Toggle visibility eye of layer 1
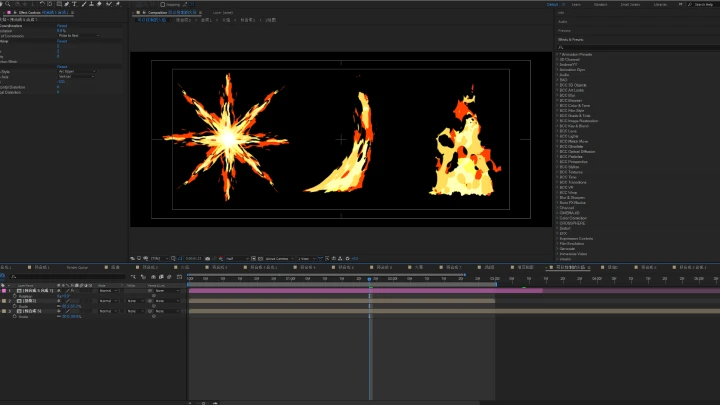720x405 pixels. click(x=59, y=291)
